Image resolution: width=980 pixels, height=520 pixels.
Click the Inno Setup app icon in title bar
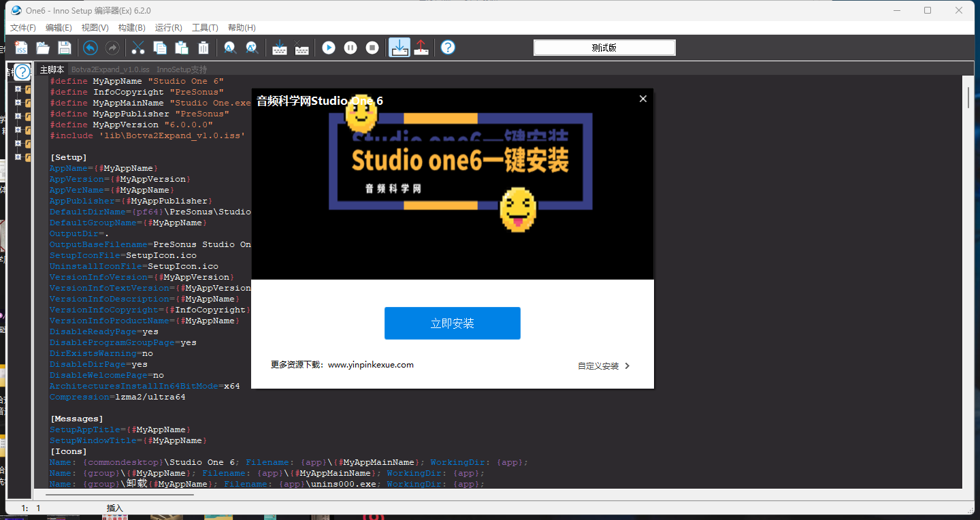17,10
